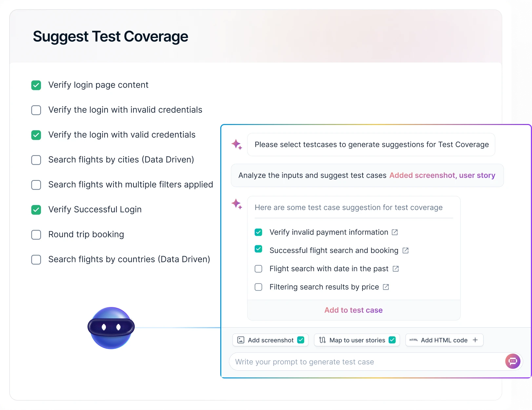
Task: Click the HTML label icon on Add HTML code
Action: [x=414, y=340]
